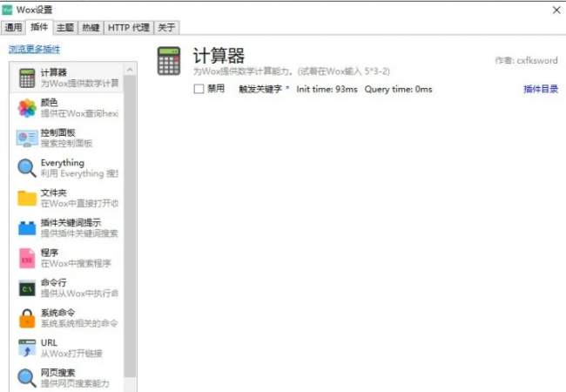Click the colorful flower icon for 颜色 plugin
The height and width of the screenshot is (392, 566).
(x=27, y=108)
